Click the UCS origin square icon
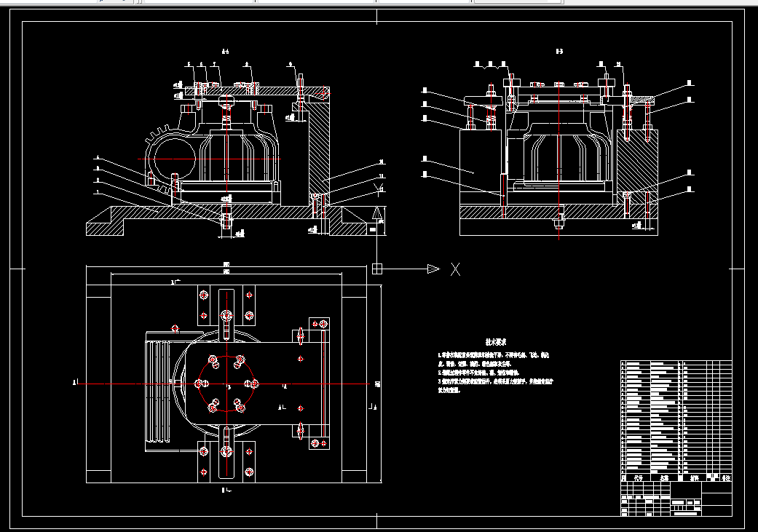The width and height of the screenshot is (758, 532). point(377,269)
